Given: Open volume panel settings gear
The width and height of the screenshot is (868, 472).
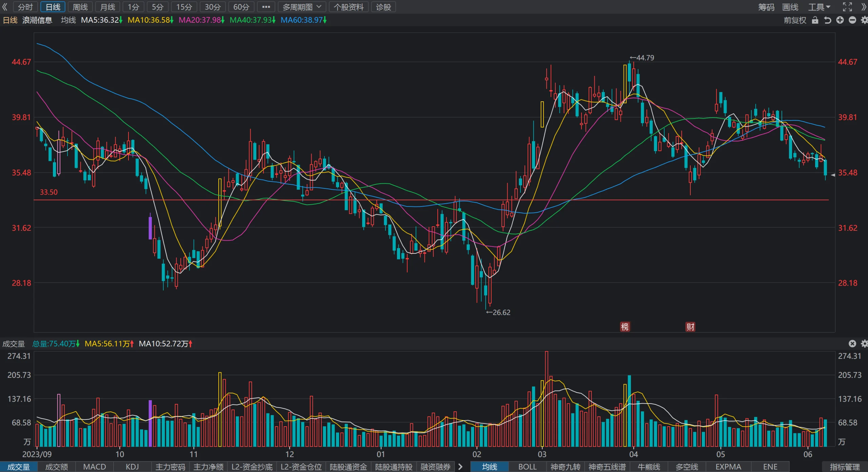Looking at the screenshot, I should coord(864,344).
